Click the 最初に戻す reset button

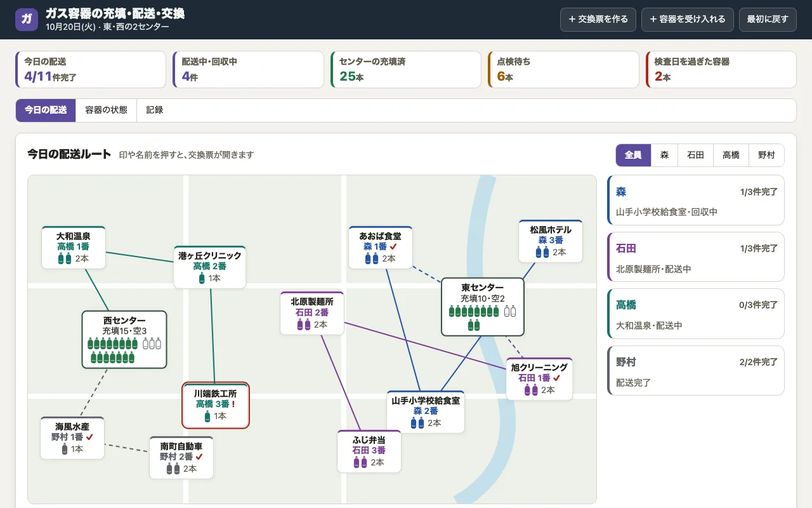tap(768, 19)
